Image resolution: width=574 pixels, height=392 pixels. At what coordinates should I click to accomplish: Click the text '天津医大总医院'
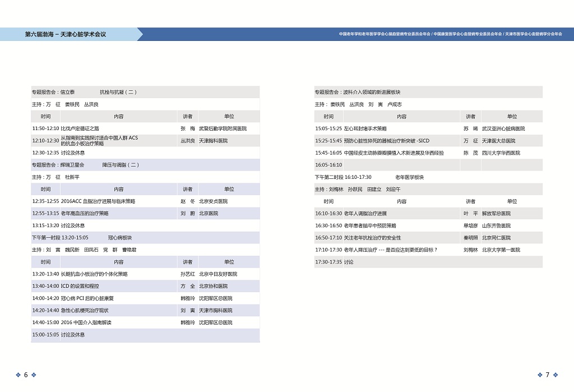coord(498,141)
